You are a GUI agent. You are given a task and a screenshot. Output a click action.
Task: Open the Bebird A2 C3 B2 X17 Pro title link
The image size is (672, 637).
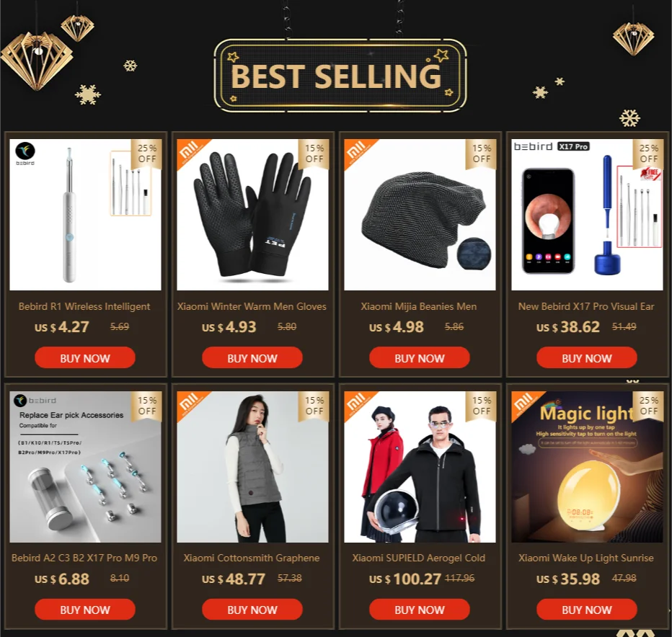point(84,558)
